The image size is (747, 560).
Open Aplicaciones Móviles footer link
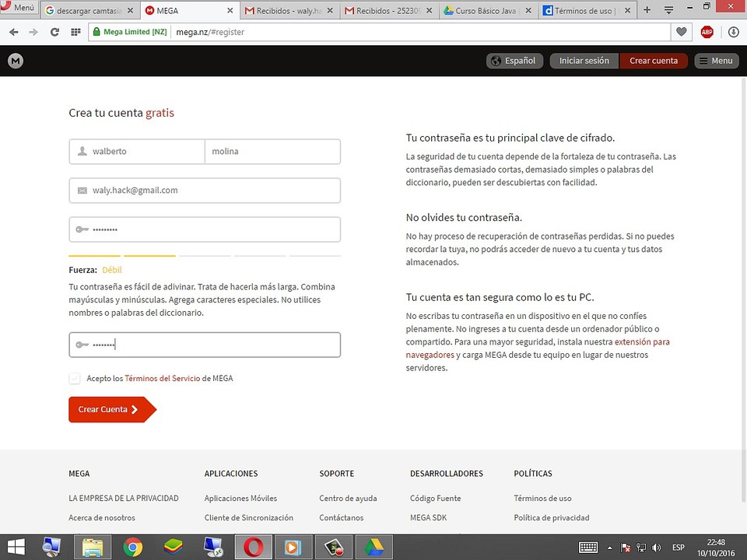point(240,498)
